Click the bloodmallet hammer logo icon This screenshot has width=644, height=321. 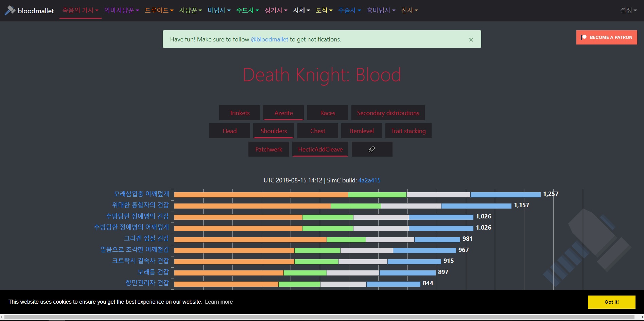click(10, 11)
